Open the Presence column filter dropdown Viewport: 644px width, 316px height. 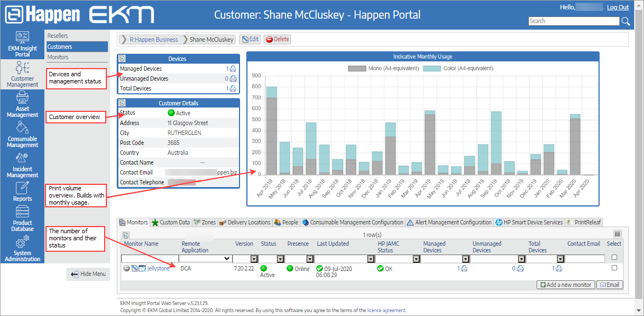(x=310, y=258)
